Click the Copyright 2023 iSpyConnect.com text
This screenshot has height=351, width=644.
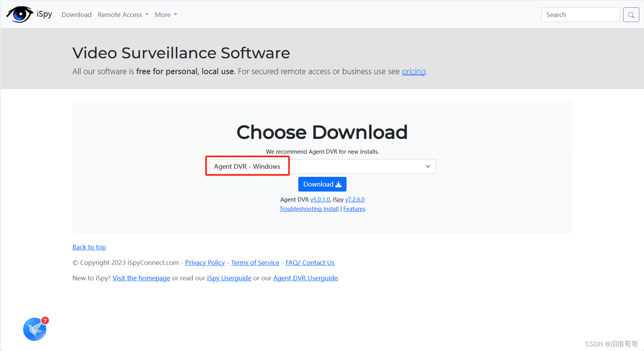[126, 263]
